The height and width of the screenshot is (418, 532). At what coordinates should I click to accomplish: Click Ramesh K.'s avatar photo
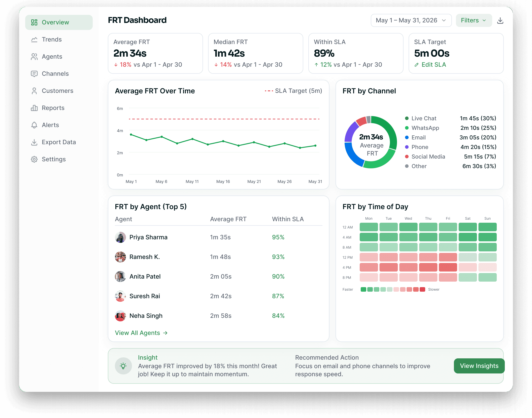coord(120,257)
